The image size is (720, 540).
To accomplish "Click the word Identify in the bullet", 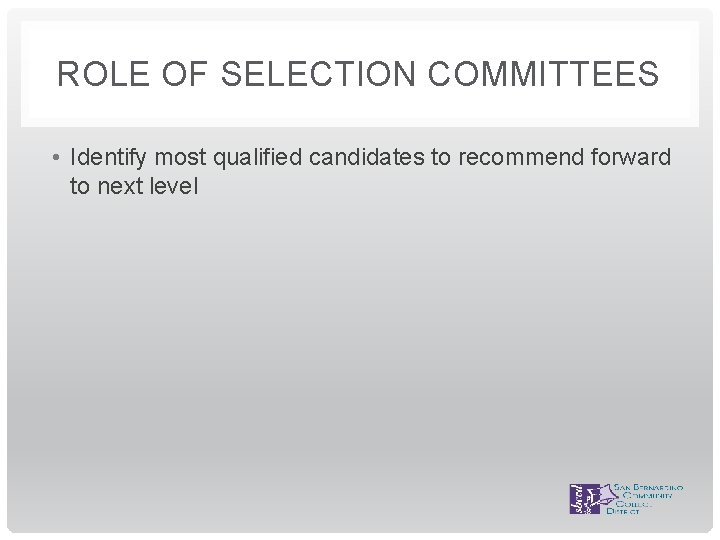I will tap(108, 158).
